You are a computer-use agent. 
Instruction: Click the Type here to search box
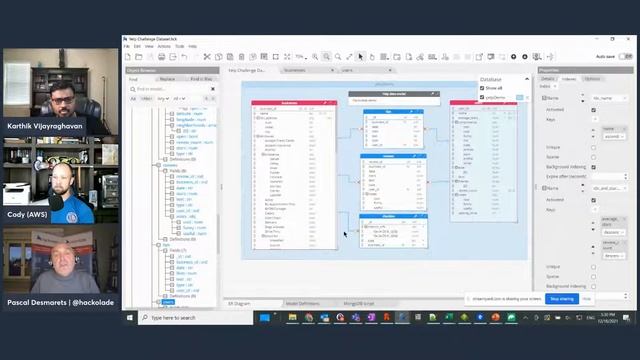pyautogui.click(x=196, y=318)
